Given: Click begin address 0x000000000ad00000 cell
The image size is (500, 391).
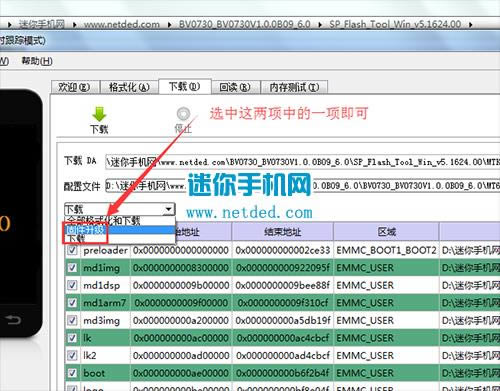Looking at the screenshot, I should click(x=181, y=355).
